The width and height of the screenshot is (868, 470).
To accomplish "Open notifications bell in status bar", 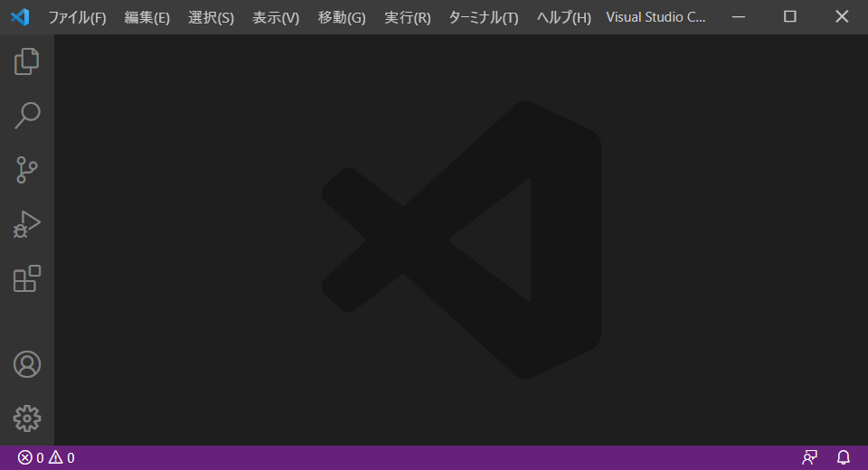I will (x=843, y=458).
